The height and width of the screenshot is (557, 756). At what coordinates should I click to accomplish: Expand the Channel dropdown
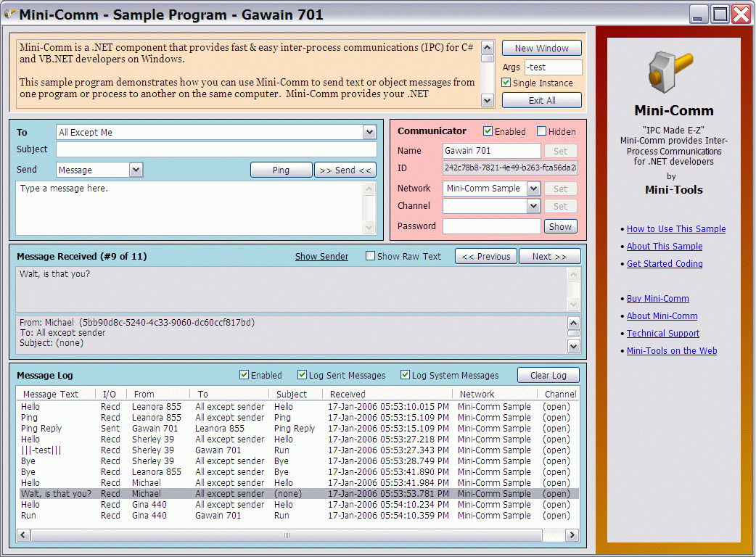[x=533, y=206]
